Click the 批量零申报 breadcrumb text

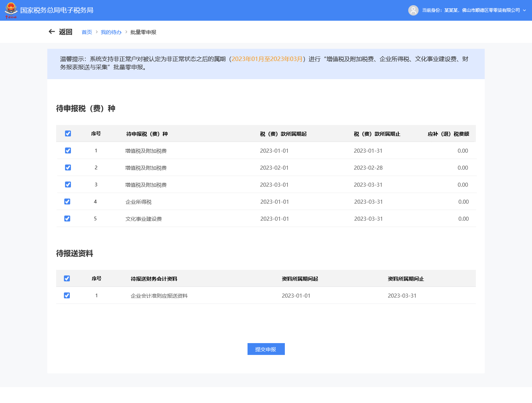point(143,32)
